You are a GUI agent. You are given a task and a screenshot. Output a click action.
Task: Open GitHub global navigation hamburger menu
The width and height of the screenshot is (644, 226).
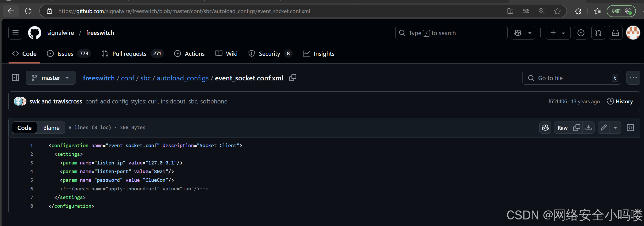15,33
